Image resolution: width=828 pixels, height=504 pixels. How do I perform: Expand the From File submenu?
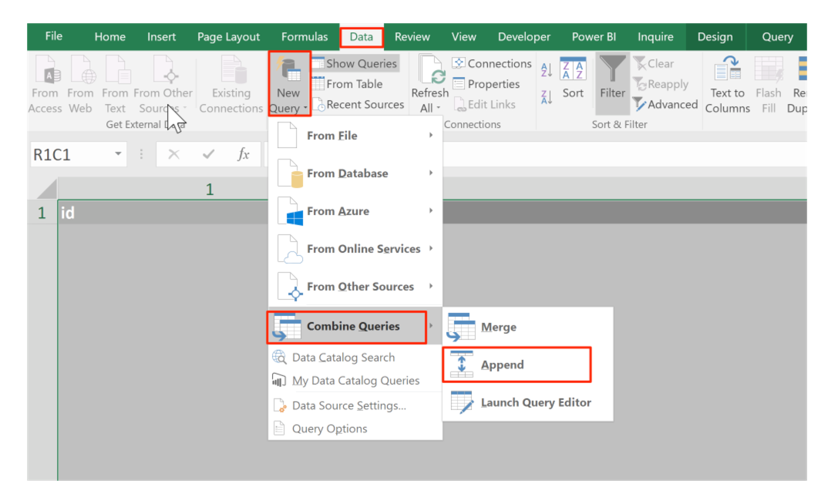pos(355,136)
